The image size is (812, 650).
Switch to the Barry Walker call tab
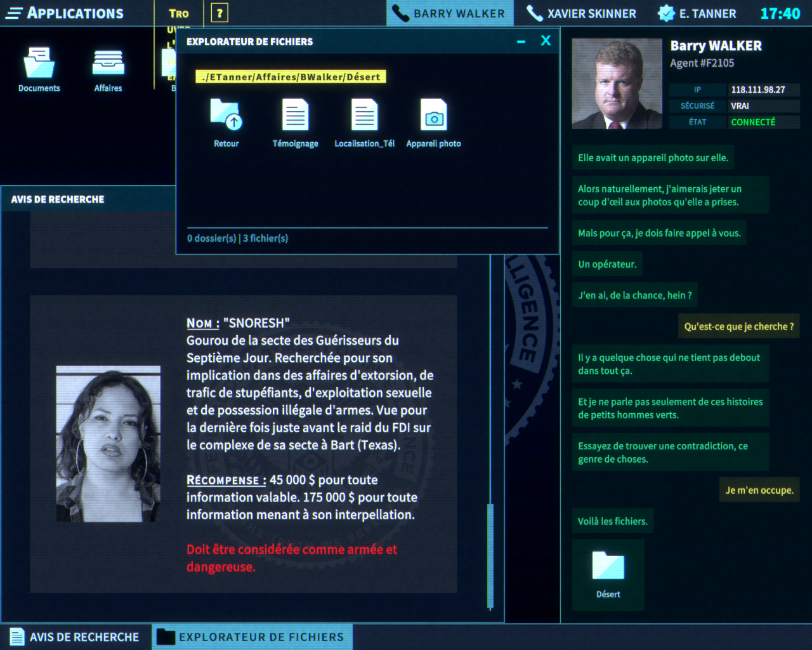point(450,13)
